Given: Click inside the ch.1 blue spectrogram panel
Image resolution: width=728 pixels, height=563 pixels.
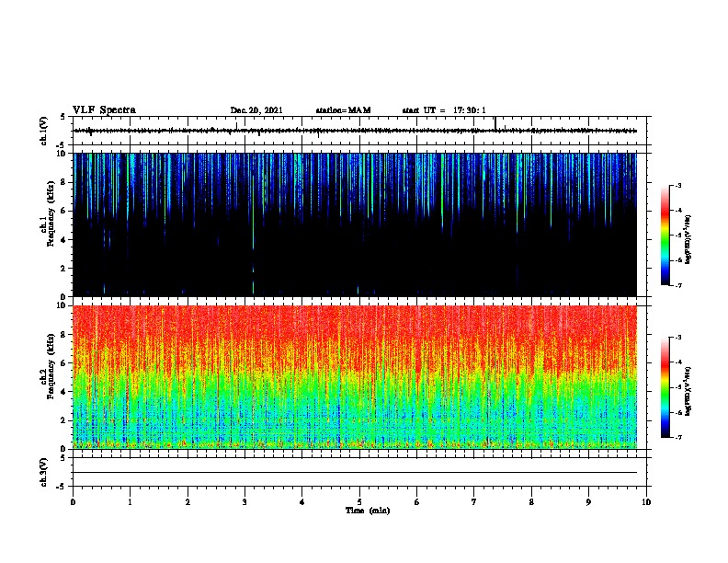Looking at the screenshot, I should tap(355, 224).
